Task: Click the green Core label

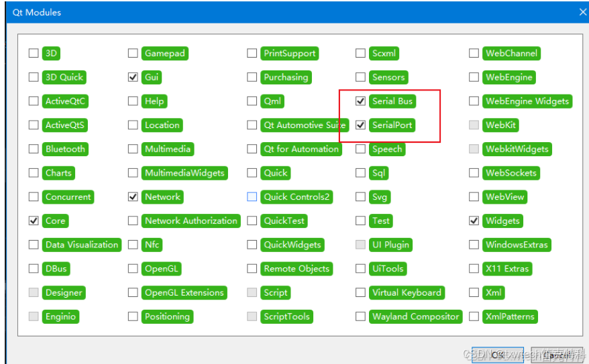Action: (x=55, y=221)
